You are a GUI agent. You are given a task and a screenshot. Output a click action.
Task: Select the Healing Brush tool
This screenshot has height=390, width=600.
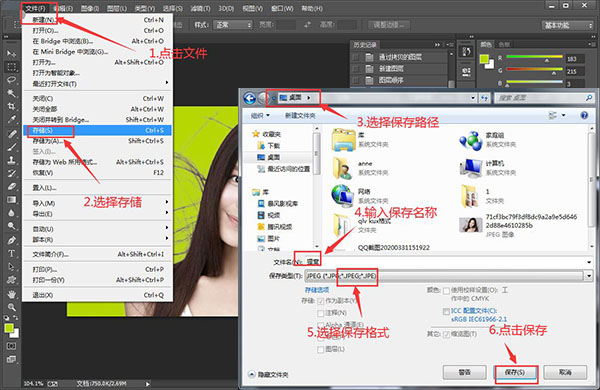click(x=11, y=133)
